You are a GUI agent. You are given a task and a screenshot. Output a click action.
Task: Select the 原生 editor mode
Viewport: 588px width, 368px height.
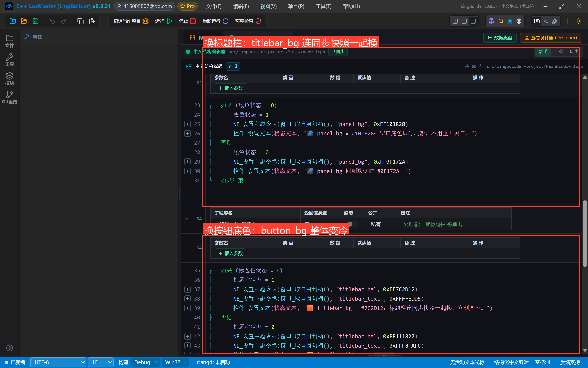point(574,52)
